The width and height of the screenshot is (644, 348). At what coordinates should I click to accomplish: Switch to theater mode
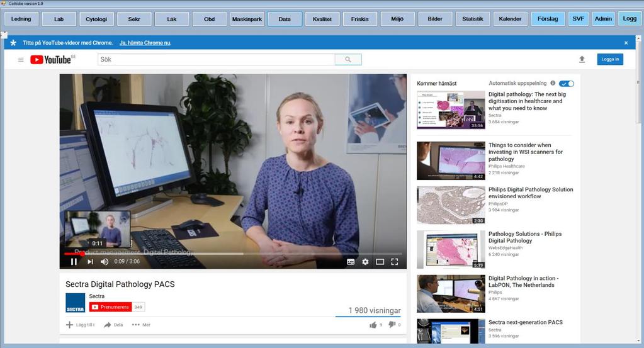(x=380, y=262)
